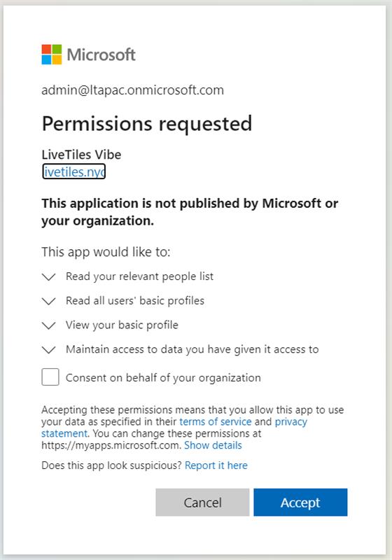Click the 'Maintain access to data' permission text

(192, 349)
